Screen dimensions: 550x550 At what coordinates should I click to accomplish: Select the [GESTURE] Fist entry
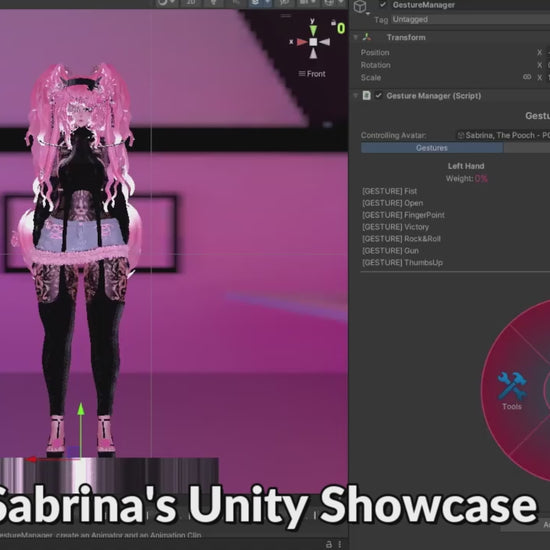point(389,191)
